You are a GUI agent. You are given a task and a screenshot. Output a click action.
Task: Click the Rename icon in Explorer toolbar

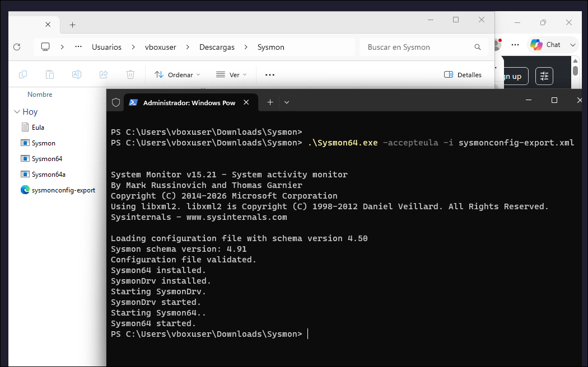(x=77, y=74)
